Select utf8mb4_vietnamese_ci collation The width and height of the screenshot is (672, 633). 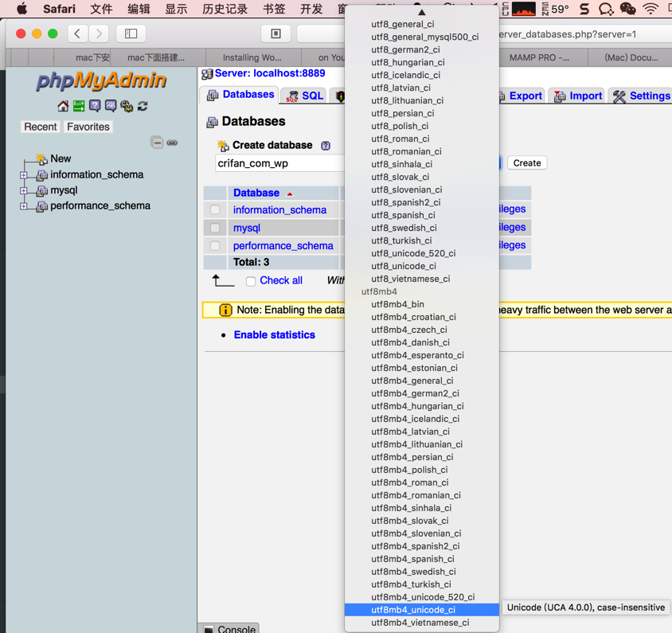422,623
